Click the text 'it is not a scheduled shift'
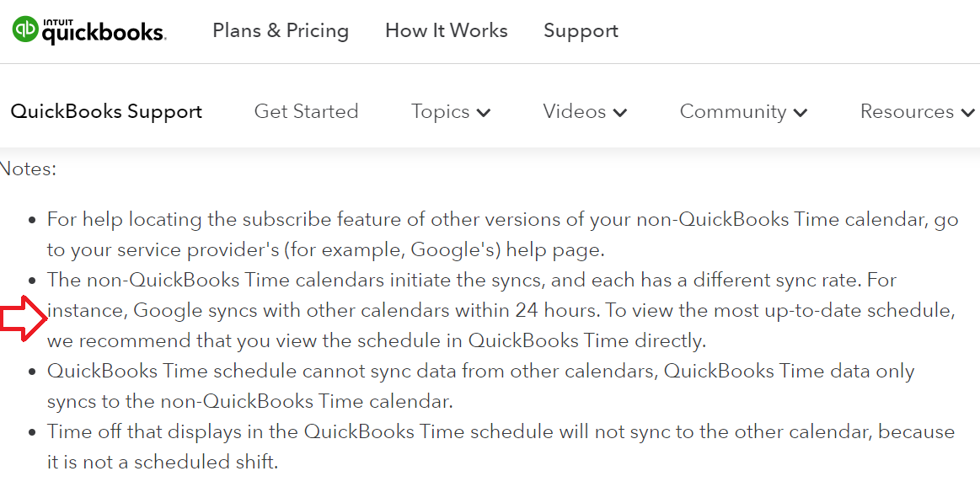Viewport: 980px width, 487px height. (162, 463)
